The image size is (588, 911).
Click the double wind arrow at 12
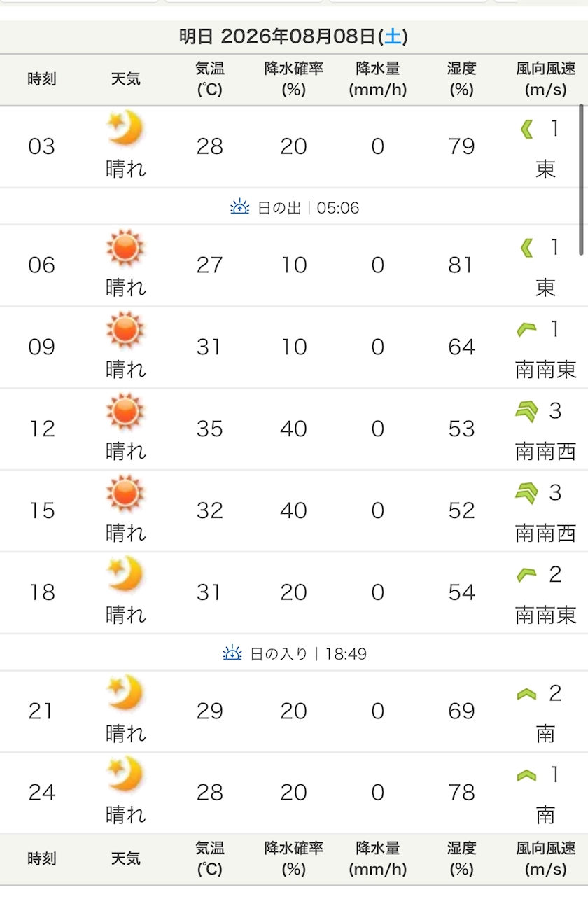click(x=526, y=411)
